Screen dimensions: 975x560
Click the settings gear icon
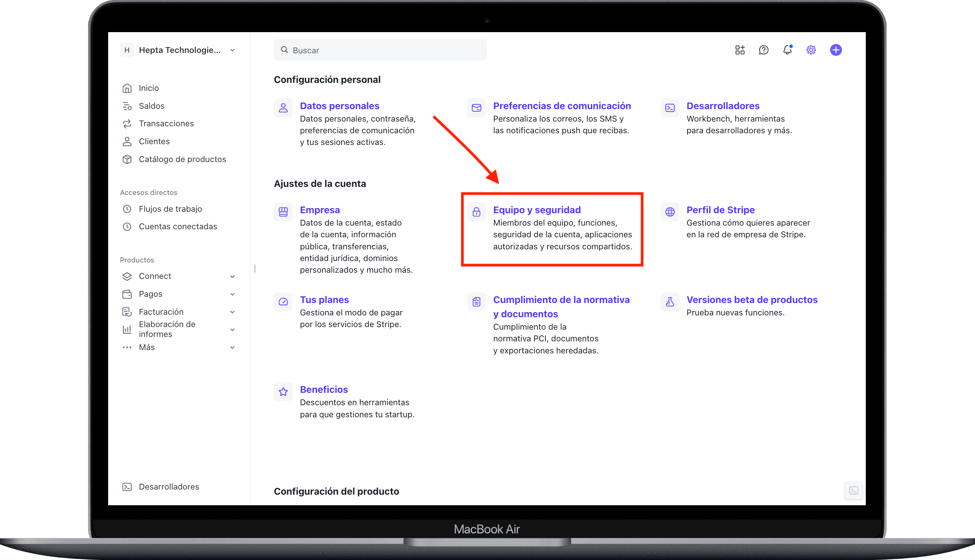tap(811, 50)
